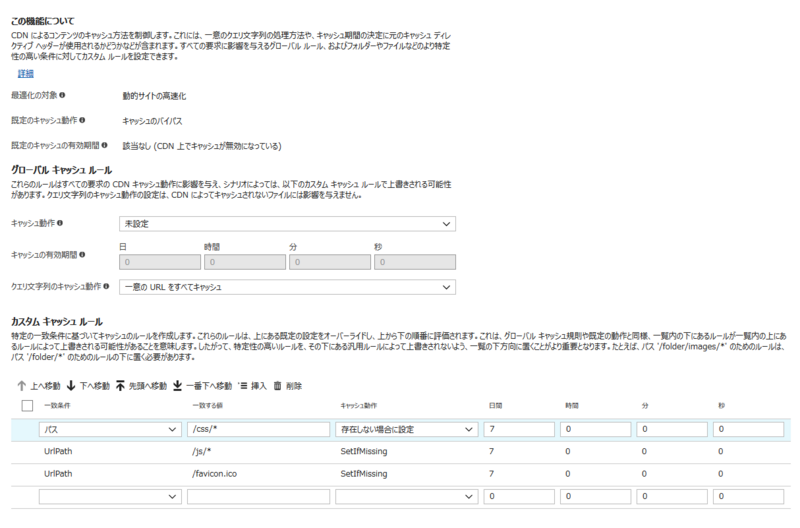Viewport: 800px width, 528px height.
Task: Click UrlPath in the /js/* row
Action: point(58,451)
